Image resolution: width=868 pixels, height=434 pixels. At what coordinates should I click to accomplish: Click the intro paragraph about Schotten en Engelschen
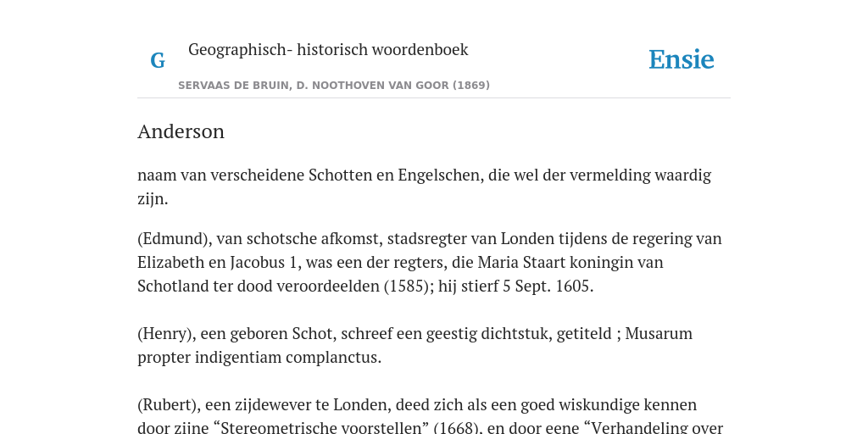click(425, 186)
